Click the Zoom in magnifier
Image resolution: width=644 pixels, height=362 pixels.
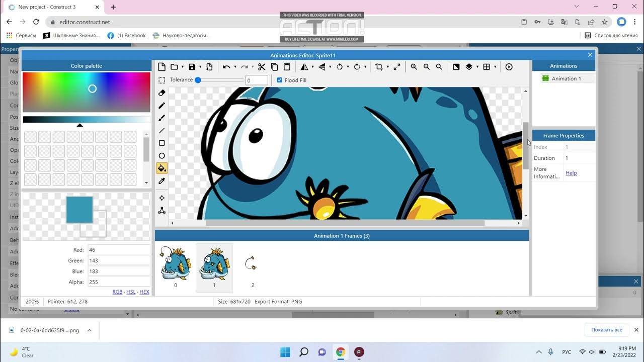tap(414, 67)
